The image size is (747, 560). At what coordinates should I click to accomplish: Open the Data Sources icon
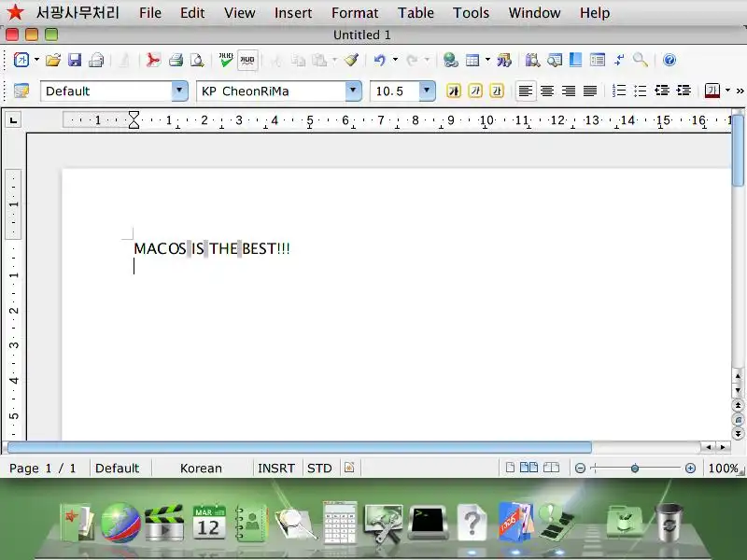coord(598,60)
